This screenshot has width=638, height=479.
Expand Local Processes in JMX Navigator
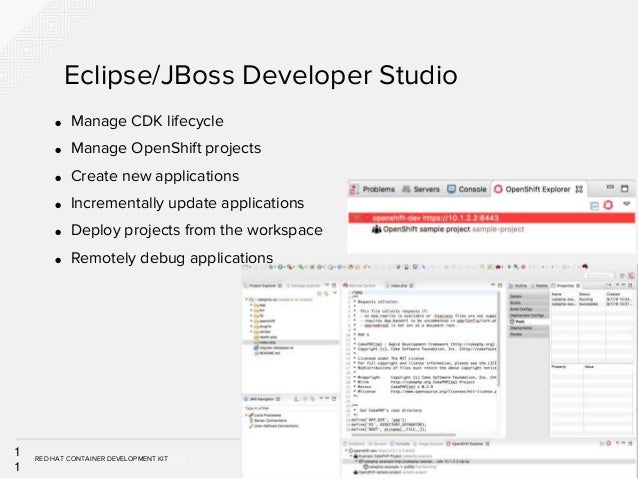247,415
